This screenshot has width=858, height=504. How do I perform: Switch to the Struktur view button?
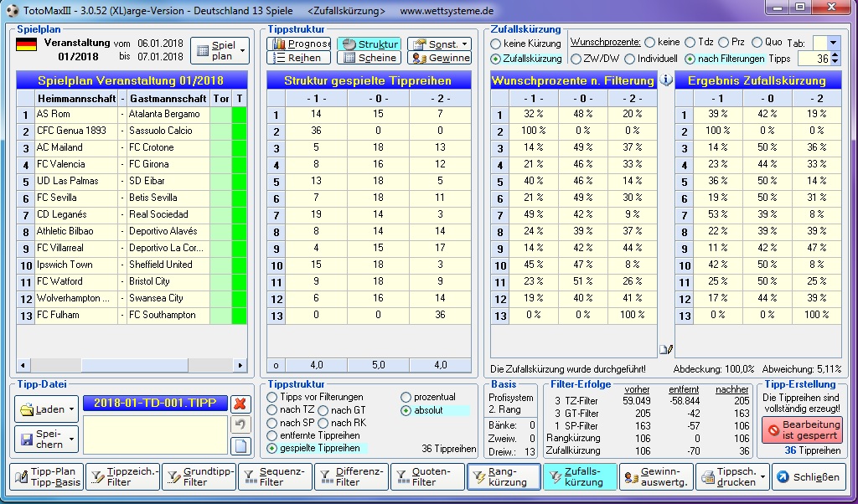(x=369, y=44)
